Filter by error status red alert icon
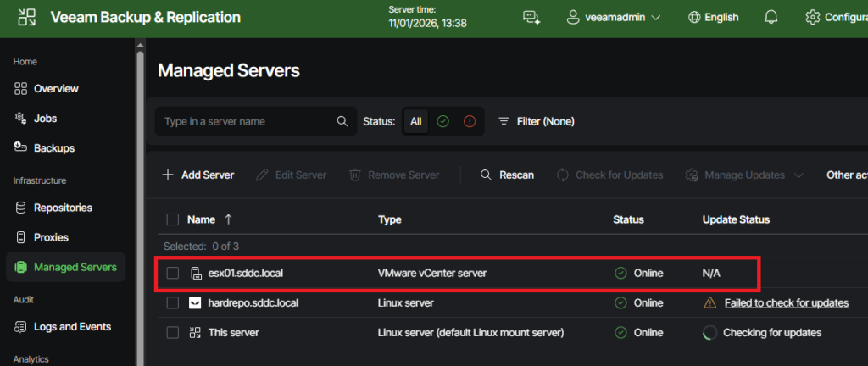868x366 pixels. [x=470, y=121]
